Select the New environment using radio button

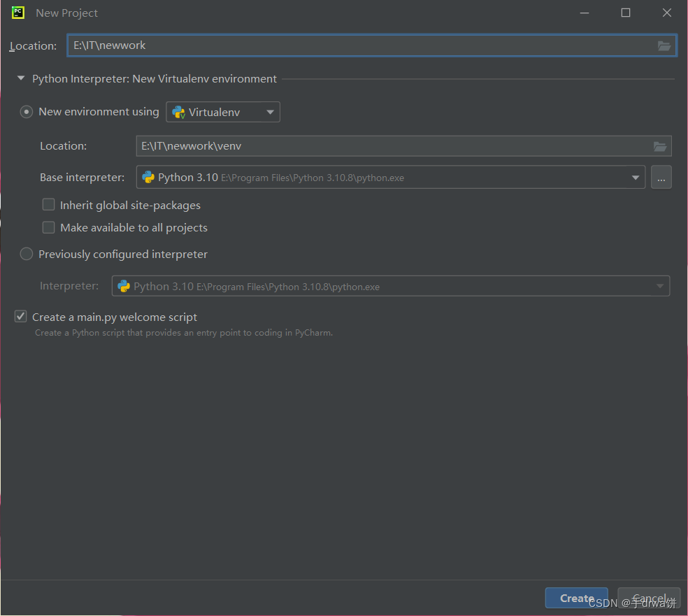pos(26,112)
